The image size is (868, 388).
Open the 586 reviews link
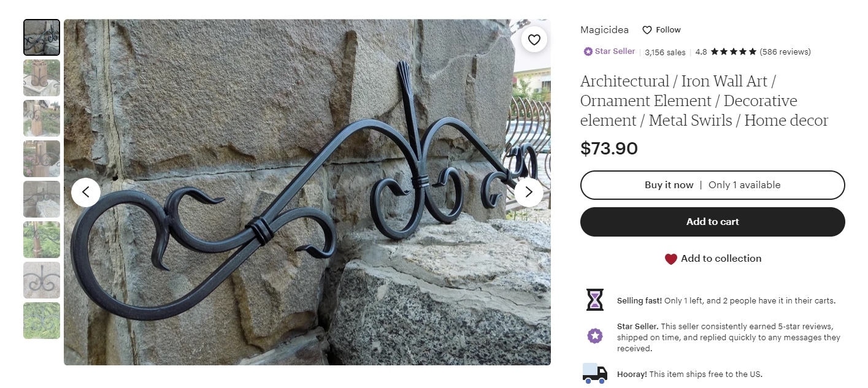[x=785, y=52]
